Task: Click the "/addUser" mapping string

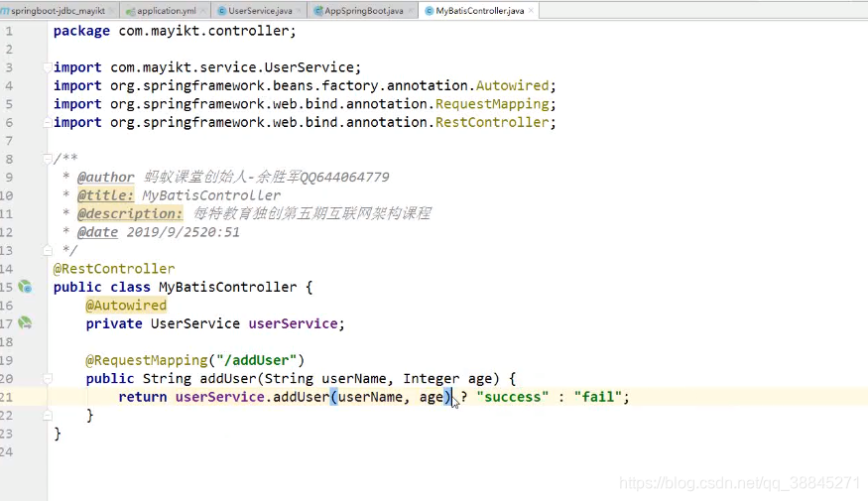Action: 256,360
